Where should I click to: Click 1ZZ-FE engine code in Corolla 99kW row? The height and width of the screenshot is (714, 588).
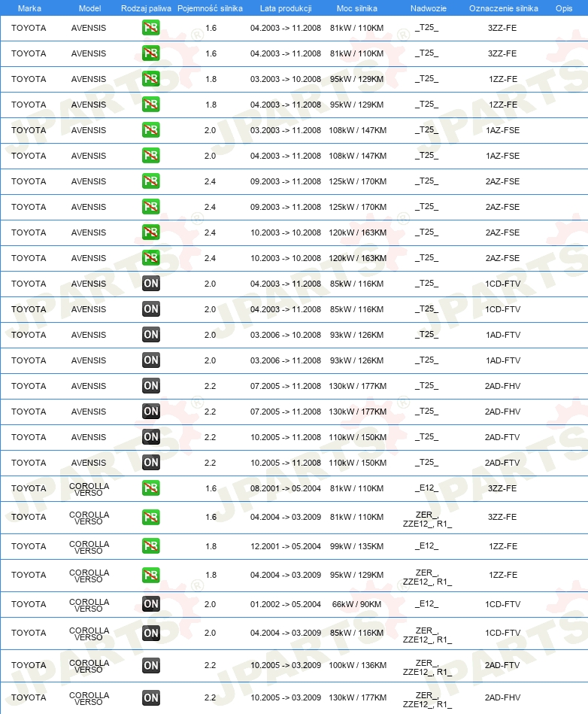pyautogui.click(x=503, y=546)
